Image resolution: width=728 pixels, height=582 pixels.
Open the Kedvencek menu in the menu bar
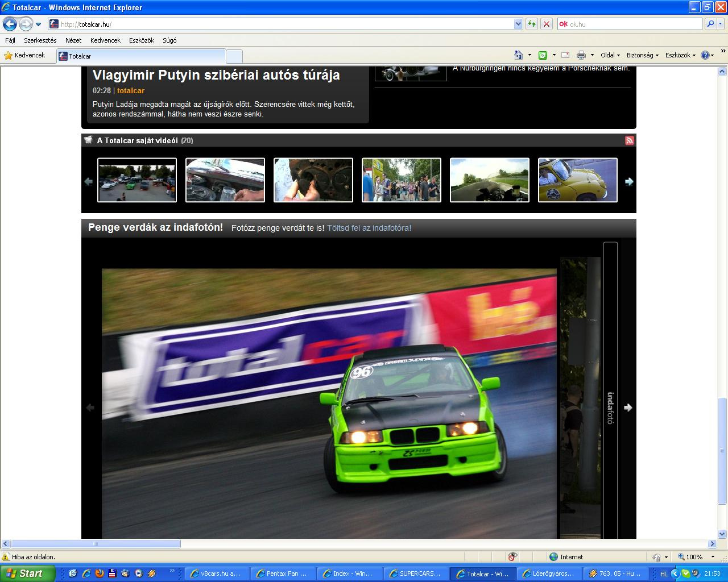pos(105,40)
